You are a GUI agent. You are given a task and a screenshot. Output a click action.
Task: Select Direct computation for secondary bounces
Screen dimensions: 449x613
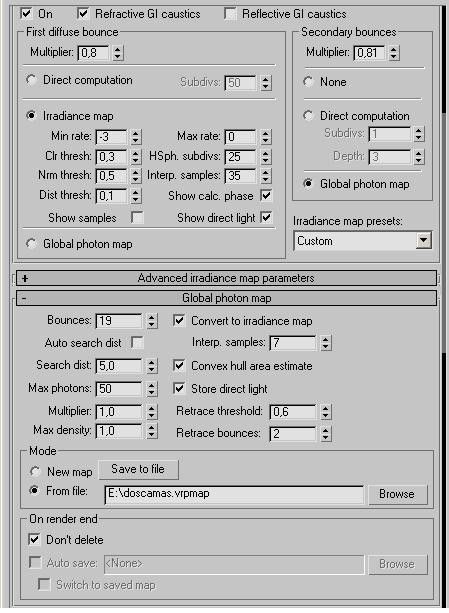(308, 116)
